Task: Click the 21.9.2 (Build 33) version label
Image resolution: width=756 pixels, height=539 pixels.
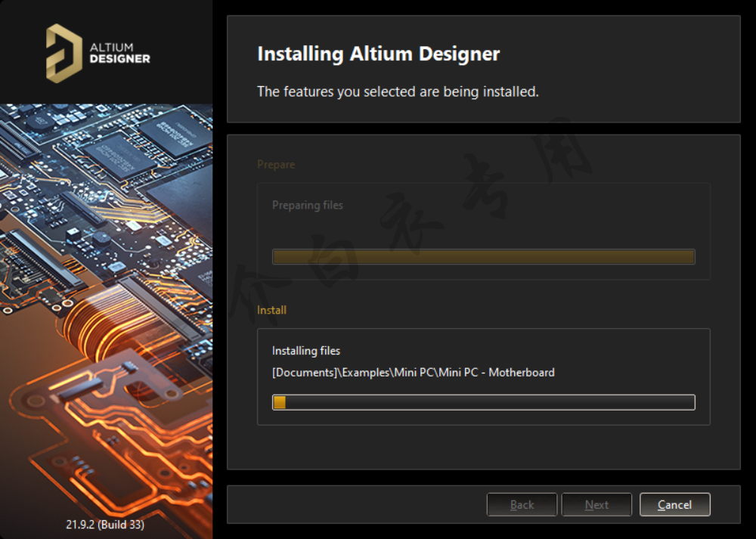Action: tap(105, 524)
